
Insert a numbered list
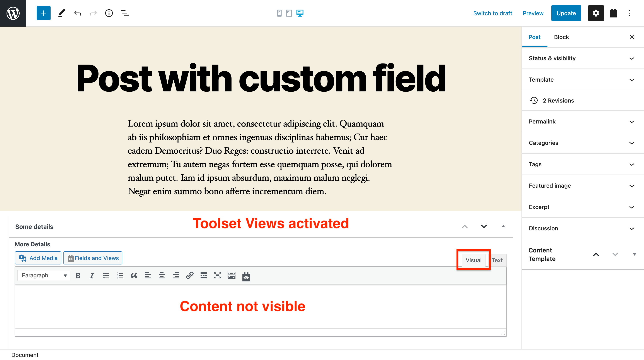(120, 276)
